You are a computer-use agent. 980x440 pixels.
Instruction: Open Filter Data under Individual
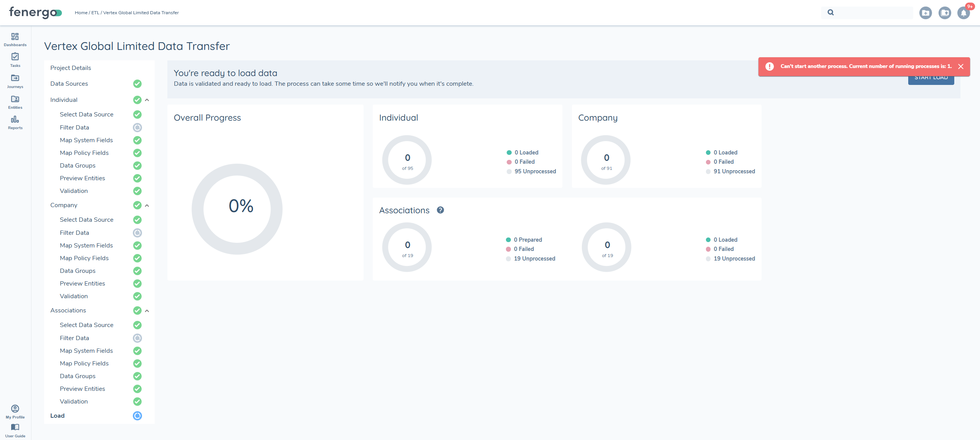pos(74,128)
